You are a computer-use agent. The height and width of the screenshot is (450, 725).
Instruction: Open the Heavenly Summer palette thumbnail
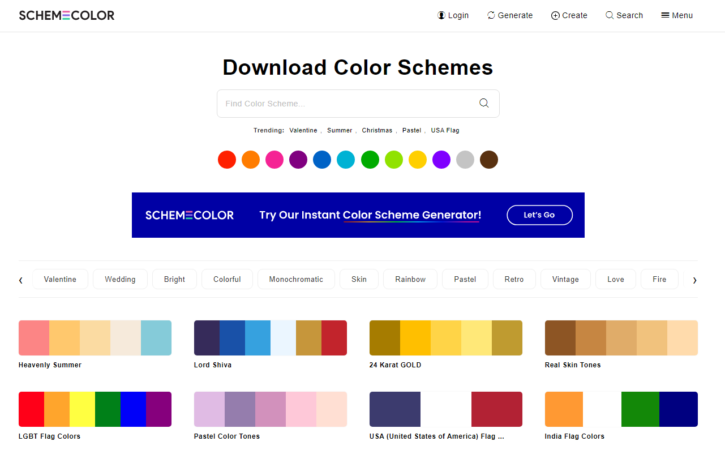[95, 338]
